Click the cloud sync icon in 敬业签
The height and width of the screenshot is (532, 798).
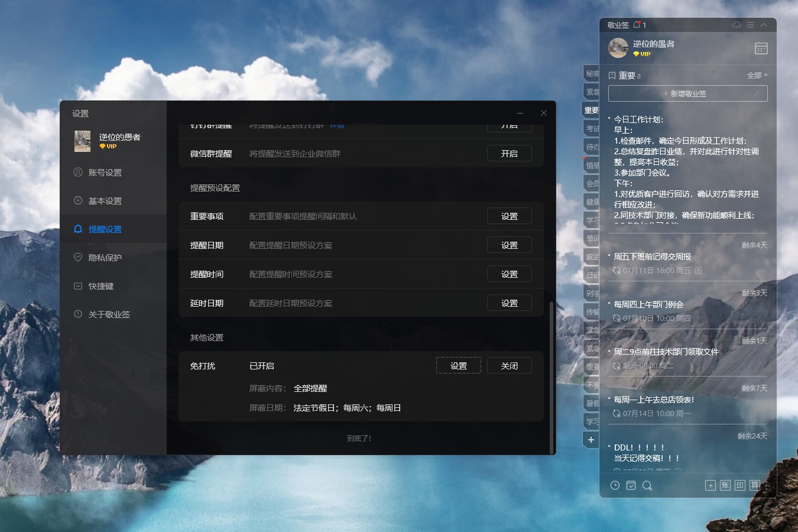click(737, 25)
